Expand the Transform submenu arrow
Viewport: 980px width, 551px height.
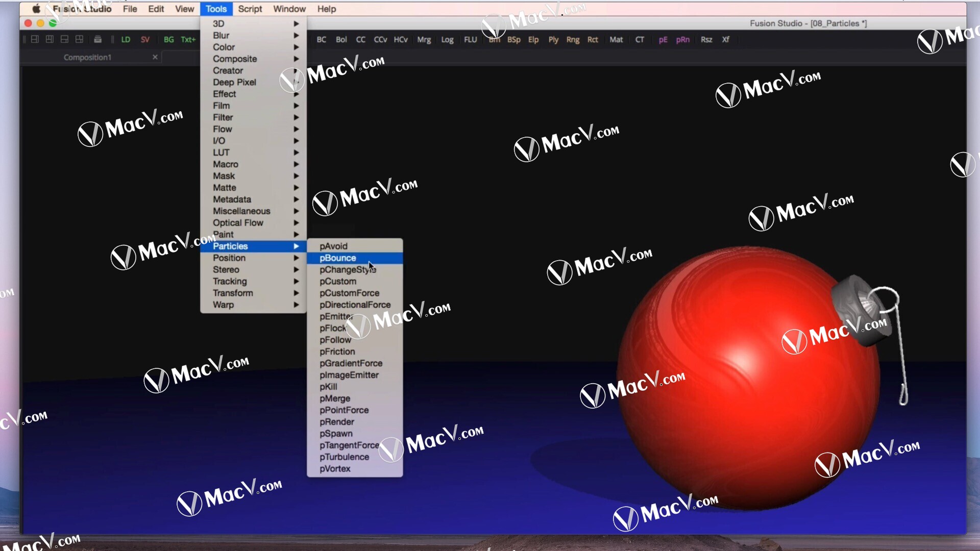[x=296, y=293]
